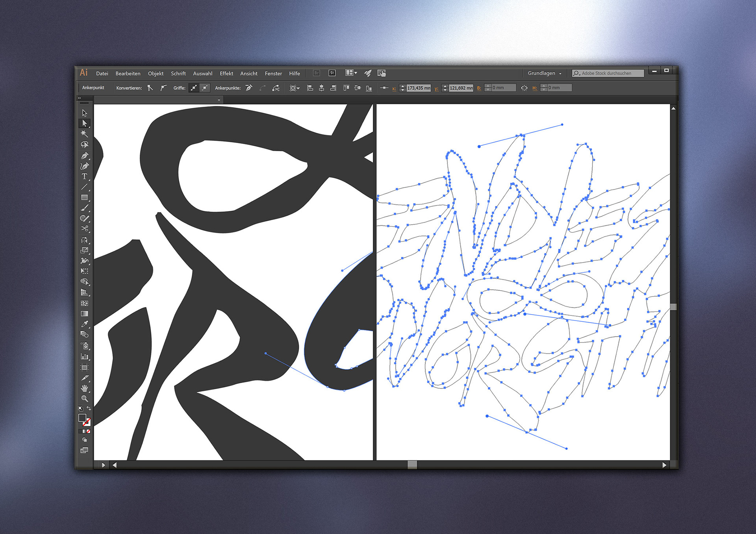Expand the arrange documents dropdown

(x=351, y=73)
